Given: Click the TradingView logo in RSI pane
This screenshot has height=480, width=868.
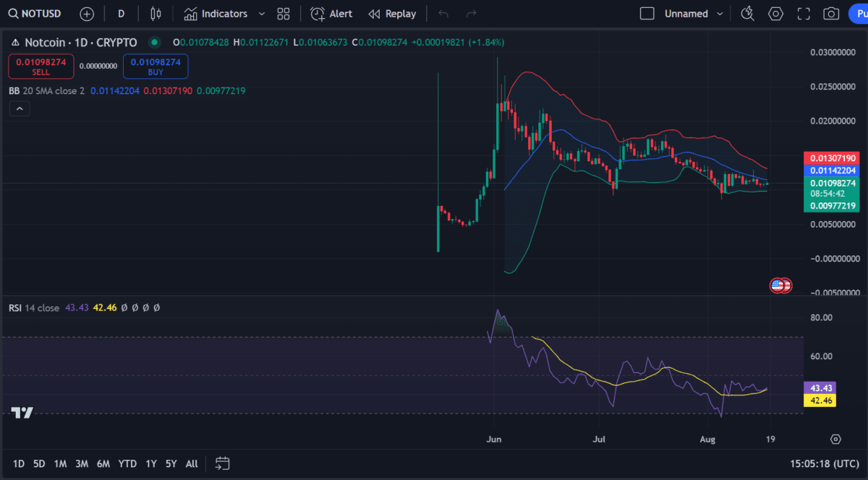Looking at the screenshot, I should tap(22, 413).
